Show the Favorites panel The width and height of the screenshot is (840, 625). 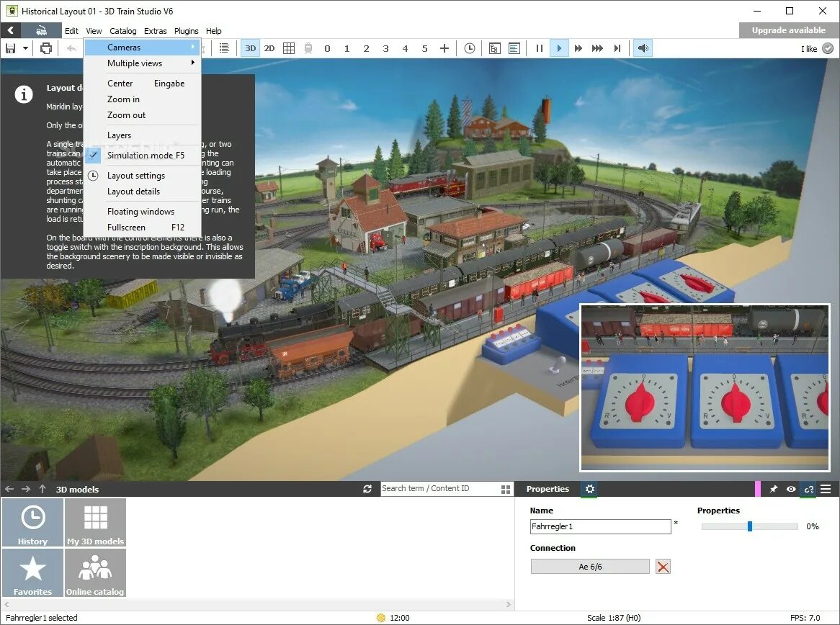tap(32, 573)
